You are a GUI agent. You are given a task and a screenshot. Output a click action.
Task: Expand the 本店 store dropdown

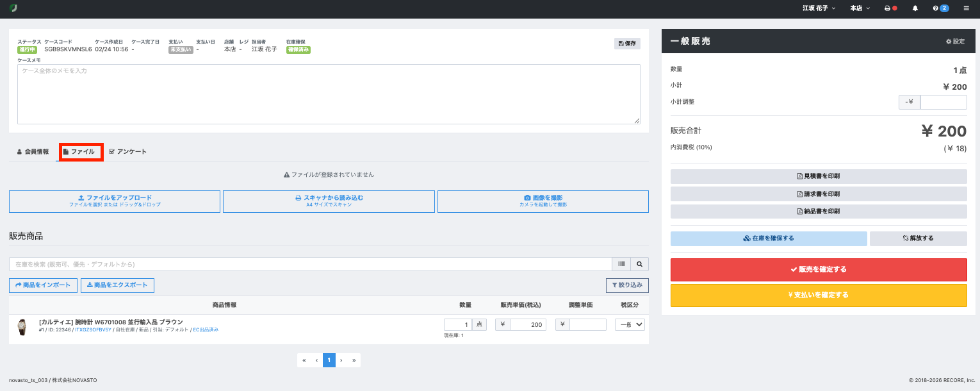860,8
